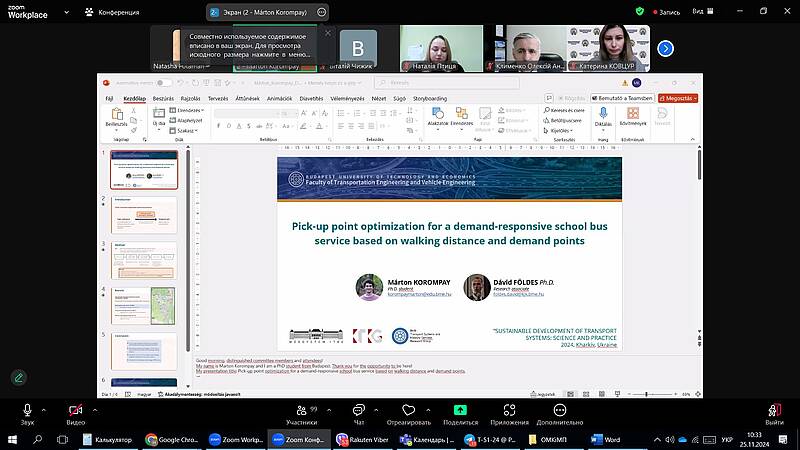The image size is (800, 450).
Task: Select slide 4 thumbnail with map
Action: (144, 306)
